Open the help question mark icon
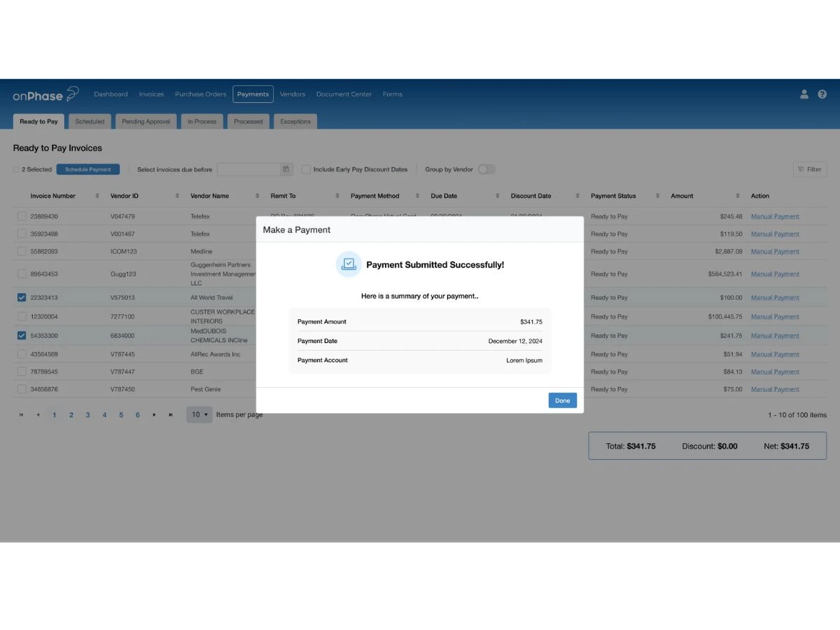Screen dimensions: 840x630 point(822,94)
